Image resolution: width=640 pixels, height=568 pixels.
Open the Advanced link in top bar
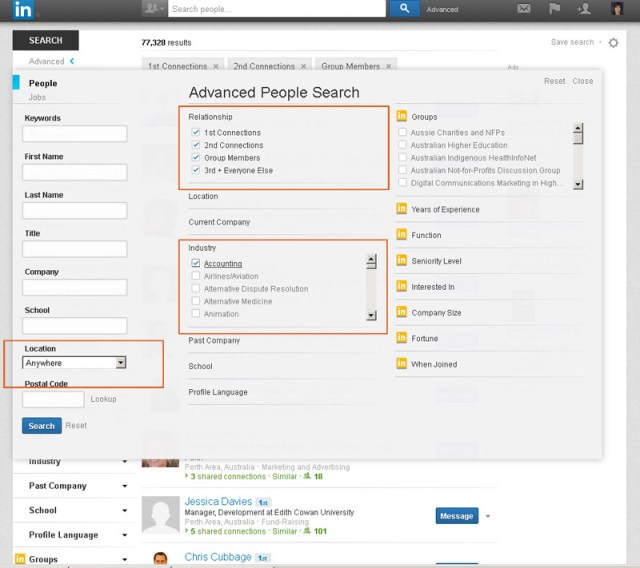click(442, 9)
